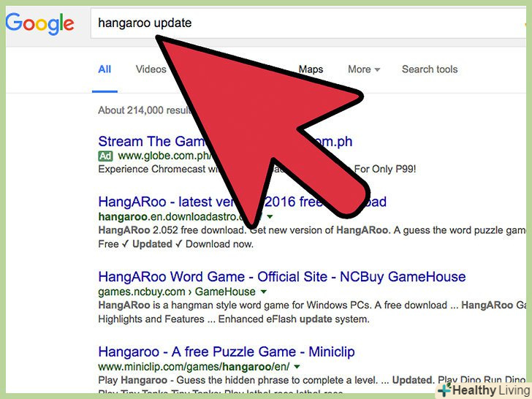Image resolution: width=532 pixels, height=399 pixels.
Task: Open the More dropdown menu
Action: (x=364, y=69)
